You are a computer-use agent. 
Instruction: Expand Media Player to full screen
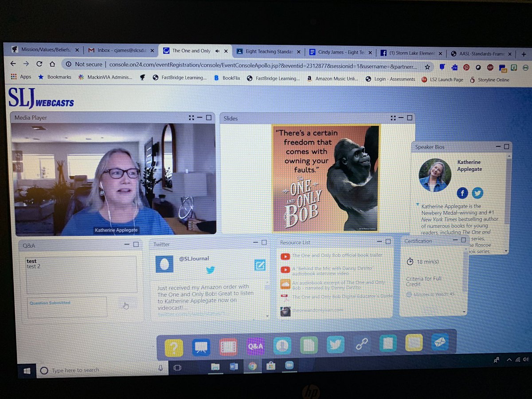pos(191,117)
